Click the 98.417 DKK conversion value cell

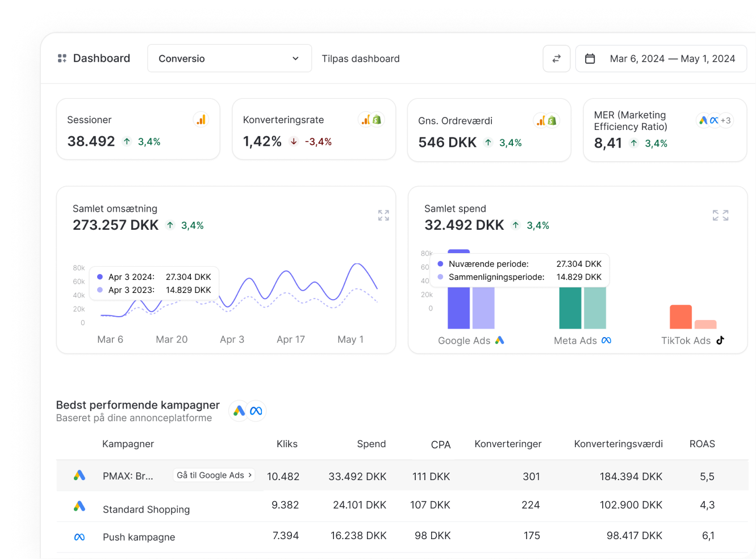pos(634,536)
